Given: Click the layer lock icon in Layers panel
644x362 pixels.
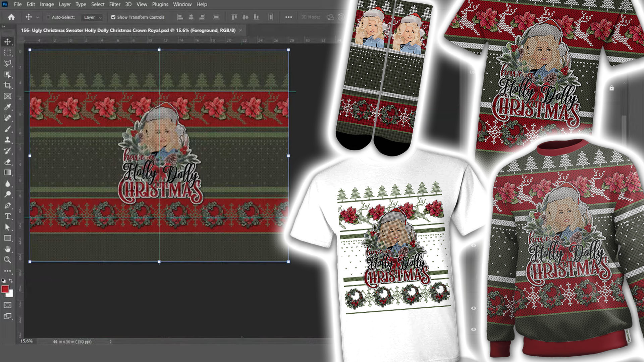Looking at the screenshot, I should [612, 88].
